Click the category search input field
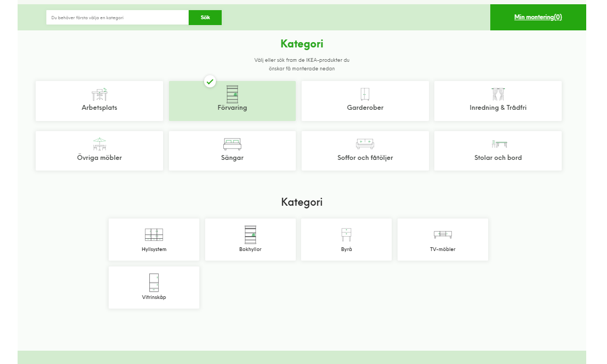 [x=117, y=18]
